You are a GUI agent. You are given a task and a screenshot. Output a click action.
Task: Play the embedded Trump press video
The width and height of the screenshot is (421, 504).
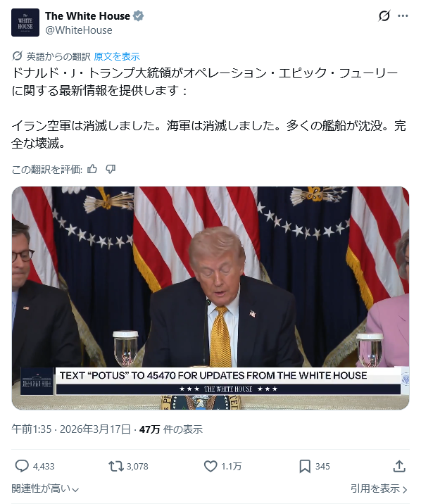tap(210, 298)
